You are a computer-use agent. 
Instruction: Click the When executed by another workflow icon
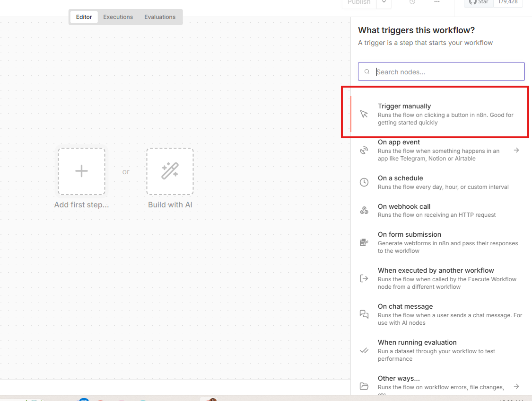(364, 278)
